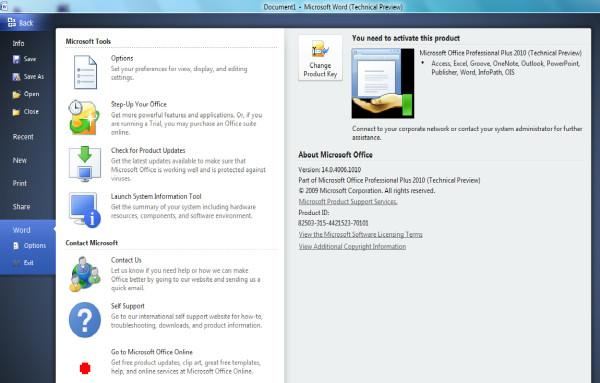
Task: Open the Print tab
Action: (20, 183)
